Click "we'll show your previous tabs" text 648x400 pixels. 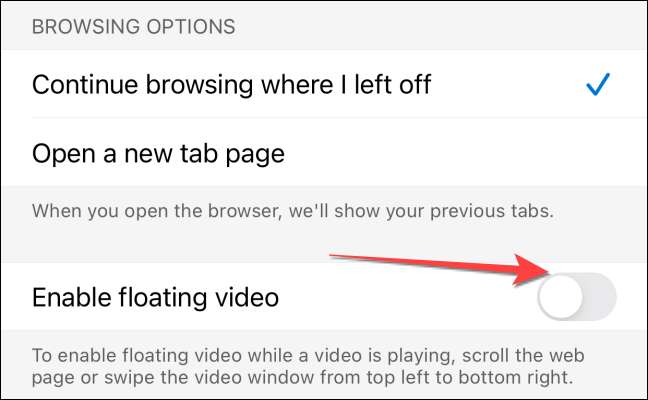click(421, 211)
